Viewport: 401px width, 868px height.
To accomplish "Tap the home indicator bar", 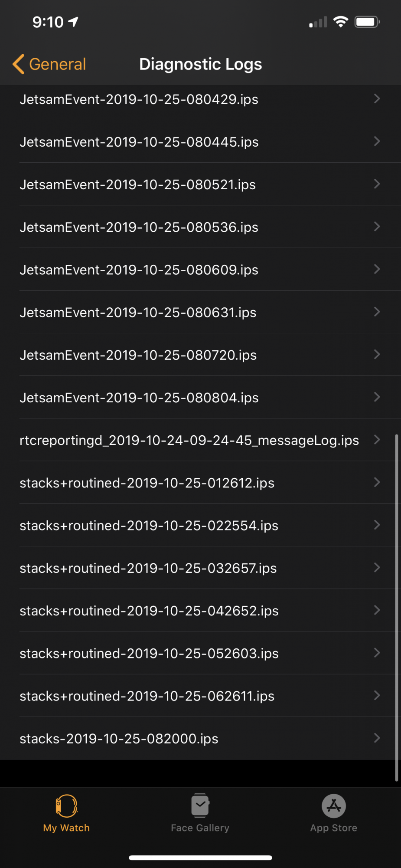I will [200, 858].
